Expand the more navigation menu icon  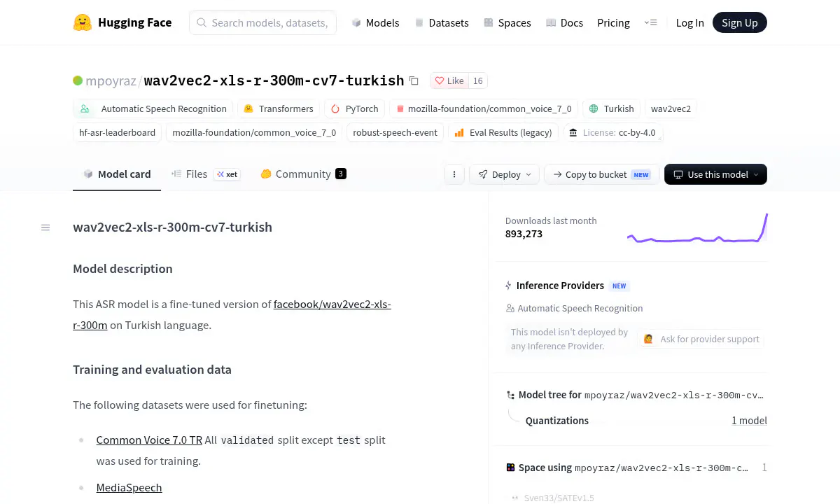(650, 22)
